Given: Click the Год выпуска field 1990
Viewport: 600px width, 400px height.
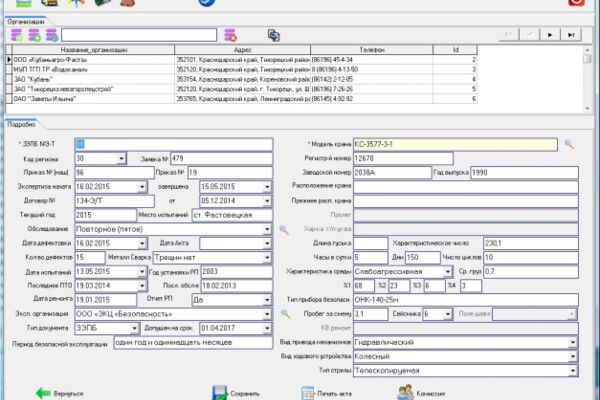Looking at the screenshot, I should [x=524, y=173].
